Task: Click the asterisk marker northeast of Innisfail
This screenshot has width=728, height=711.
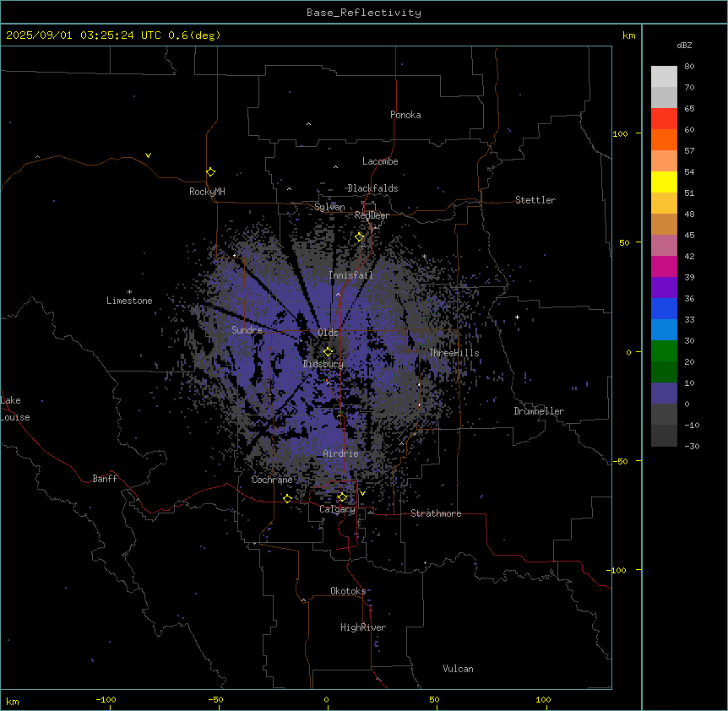Action: [x=424, y=257]
